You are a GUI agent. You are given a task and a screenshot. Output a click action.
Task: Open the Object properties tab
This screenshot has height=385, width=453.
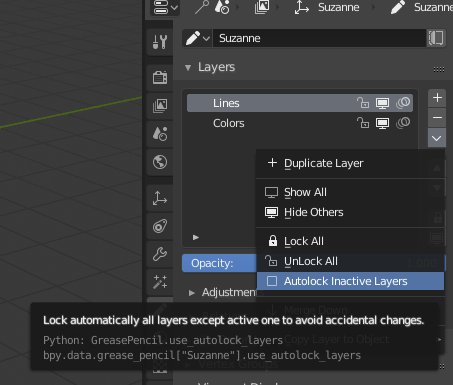[x=160, y=198]
